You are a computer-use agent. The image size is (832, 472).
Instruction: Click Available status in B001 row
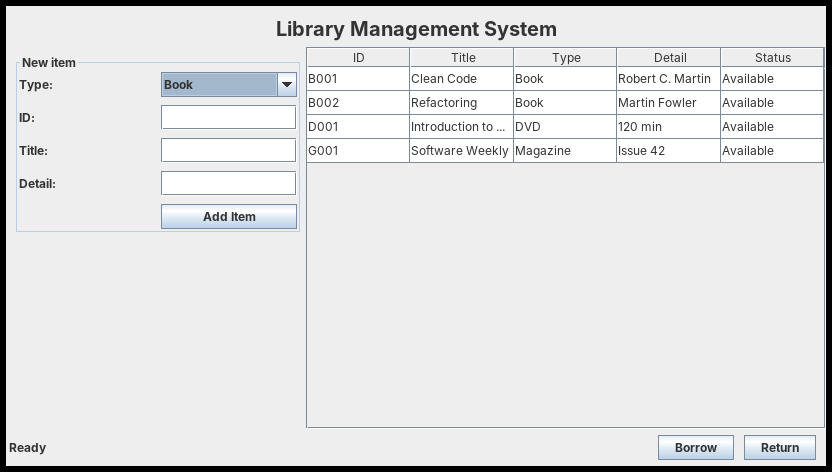pos(772,78)
